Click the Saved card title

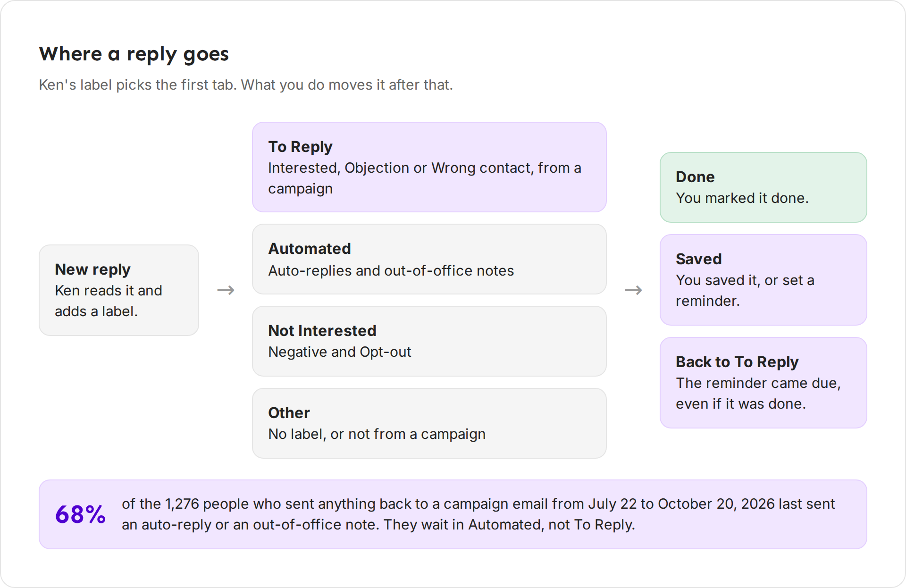(x=699, y=259)
